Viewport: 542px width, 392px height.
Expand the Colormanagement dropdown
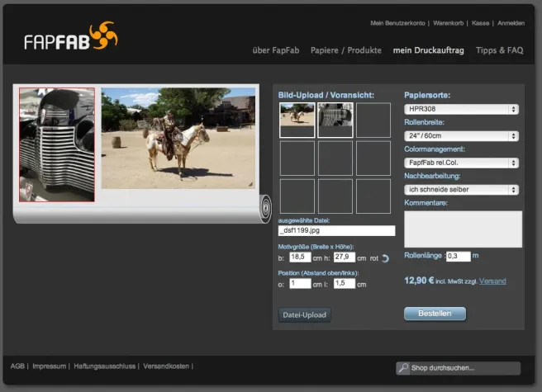coord(462,163)
